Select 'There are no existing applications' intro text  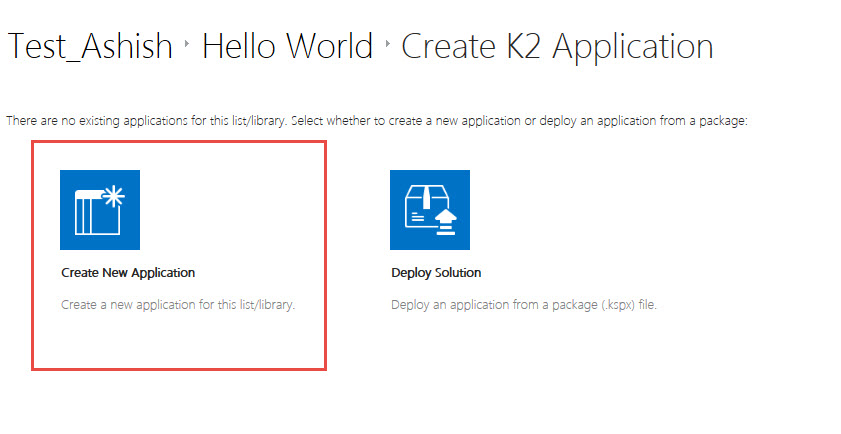[377, 121]
